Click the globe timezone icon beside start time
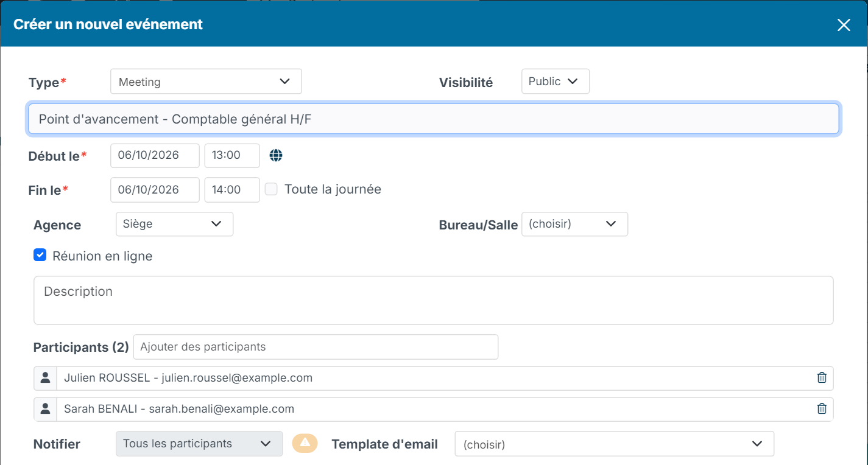This screenshot has height=465, width=868. pos(276,155)
